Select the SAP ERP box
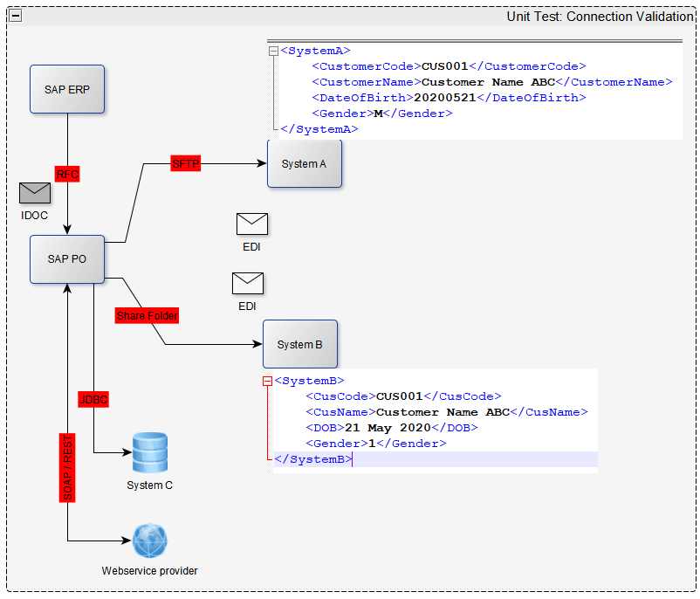The width and height of the screenshot is (700, 599). pyautogui.click(x=67, y=89)
